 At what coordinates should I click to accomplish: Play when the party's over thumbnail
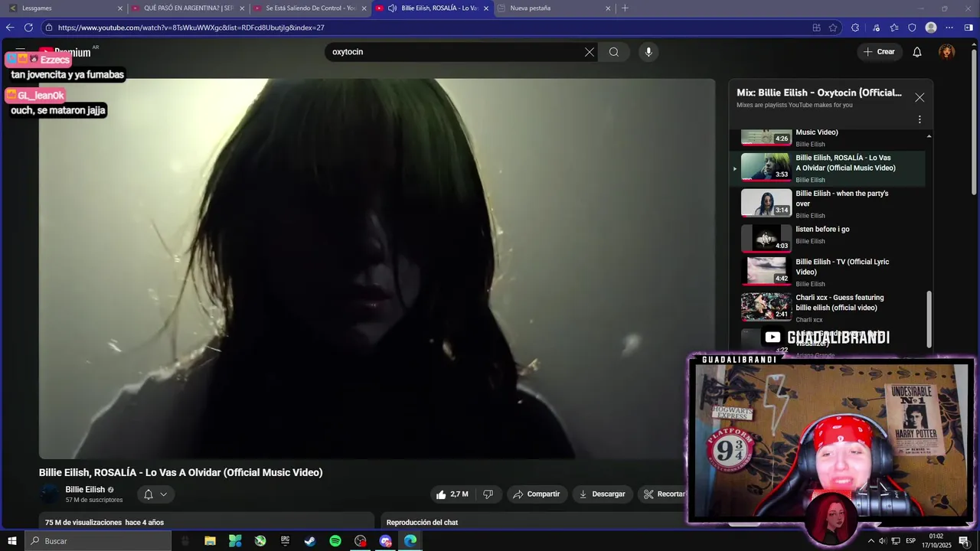766,203
